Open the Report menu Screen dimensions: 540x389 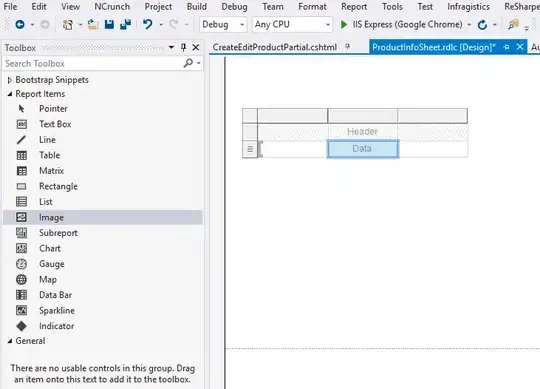click(354, 7)
